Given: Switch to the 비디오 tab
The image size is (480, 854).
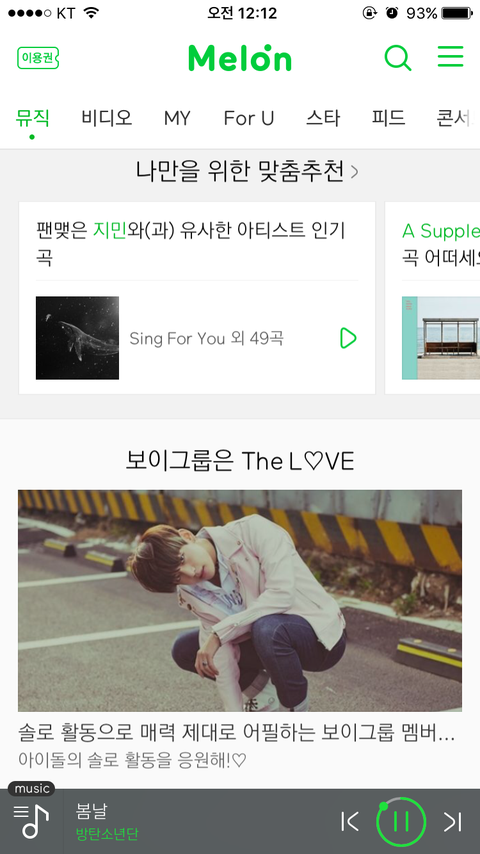Looking at the screenshot, I should pos(107,118).
